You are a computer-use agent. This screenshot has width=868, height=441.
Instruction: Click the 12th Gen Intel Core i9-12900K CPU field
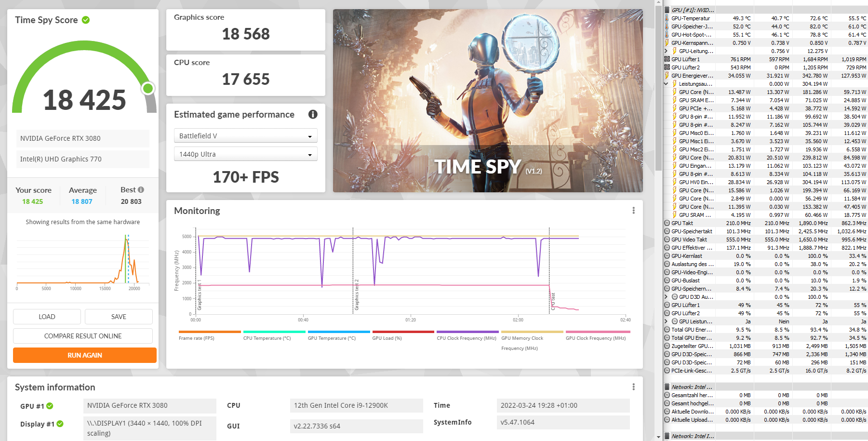[357, 405]
